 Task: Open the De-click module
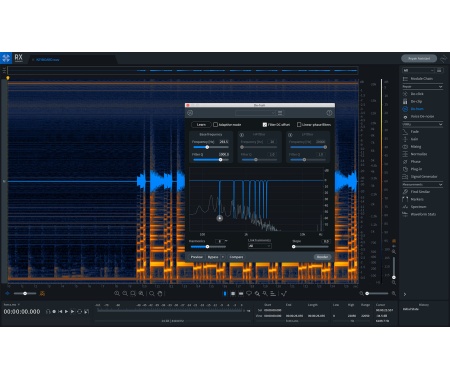point(417,94)
